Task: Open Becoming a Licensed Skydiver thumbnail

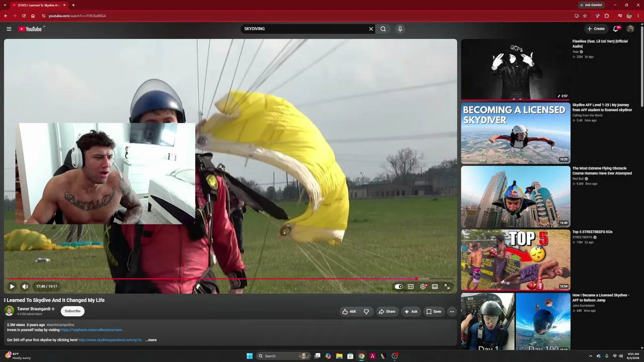Action: 516,133
